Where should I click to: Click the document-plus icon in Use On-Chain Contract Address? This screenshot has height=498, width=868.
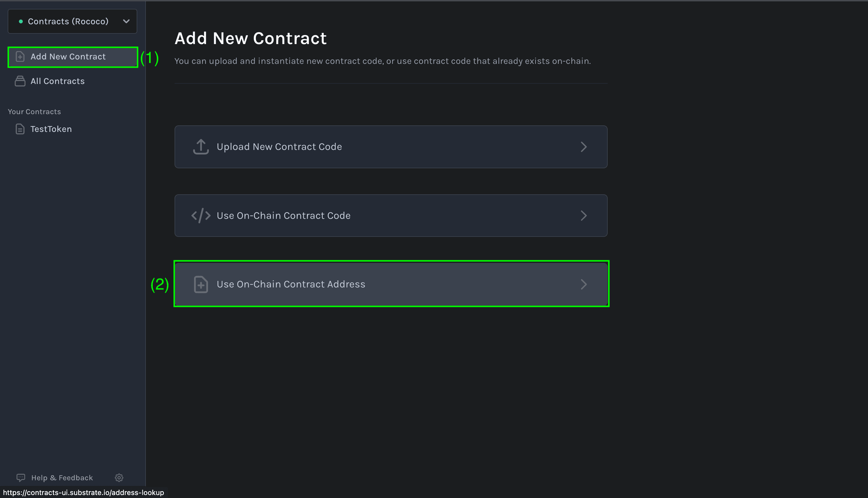201,284
